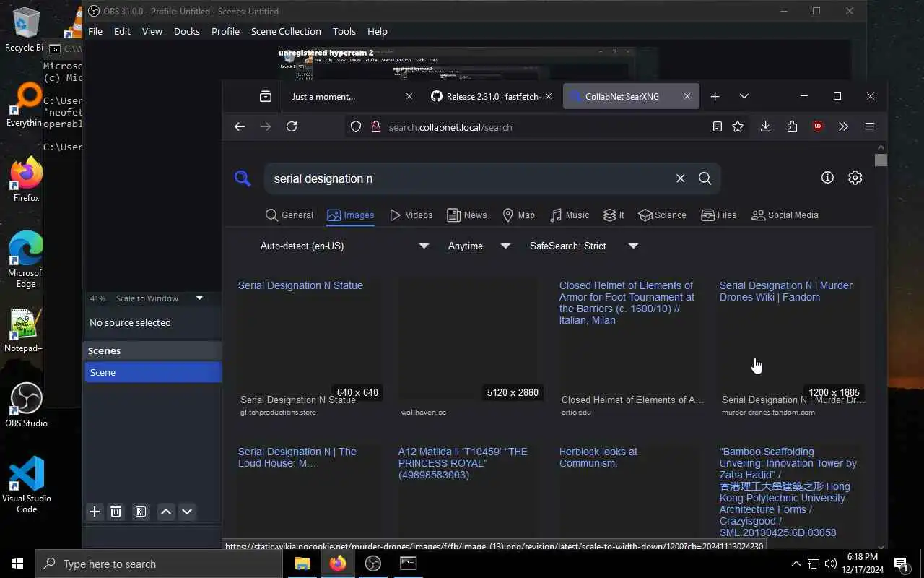Viewport: 924px width, 578px height.
Task: Open the wallhaven.cc 5120 x 2880 thumbnail
Action: coord(469,340)
